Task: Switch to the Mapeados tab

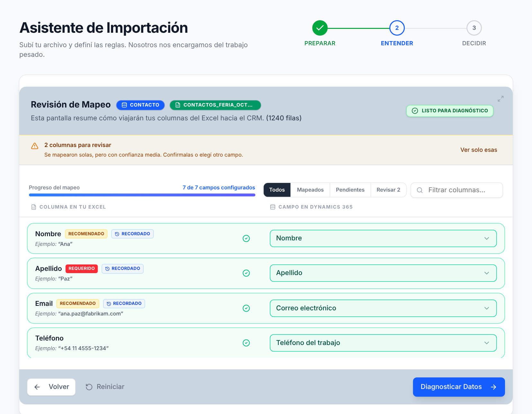Action: 310,190
